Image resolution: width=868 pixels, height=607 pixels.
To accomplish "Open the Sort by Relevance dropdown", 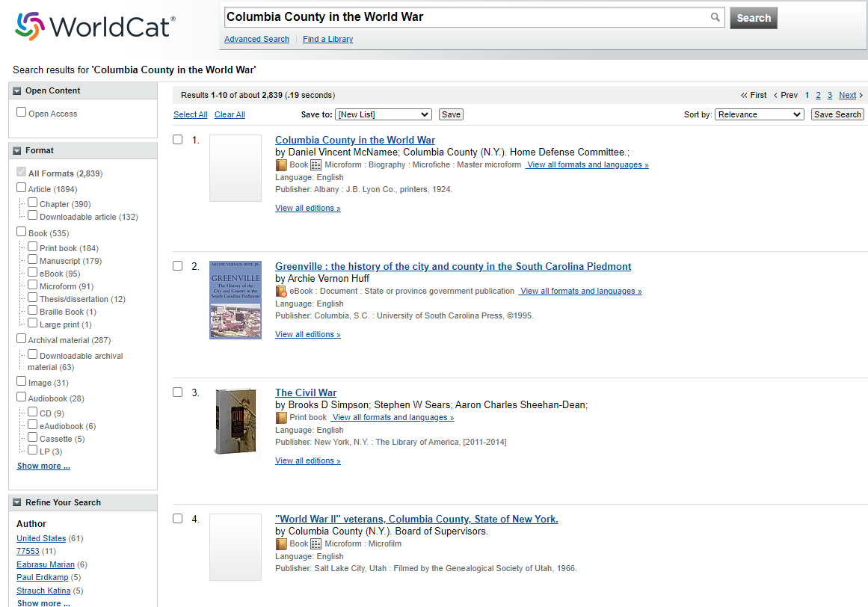I will click(759, 114).
